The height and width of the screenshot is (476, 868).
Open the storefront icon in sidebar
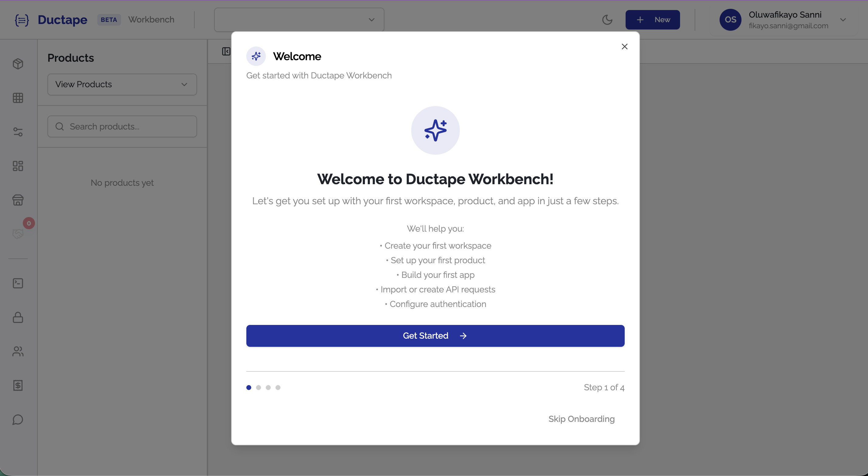tap(18, 200)
